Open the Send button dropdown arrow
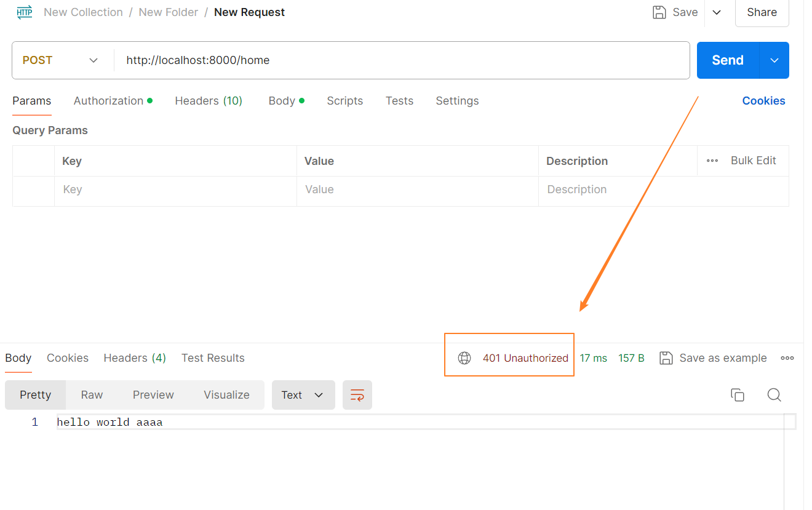The width and height of the screenshot is (812, 510). 774,60
